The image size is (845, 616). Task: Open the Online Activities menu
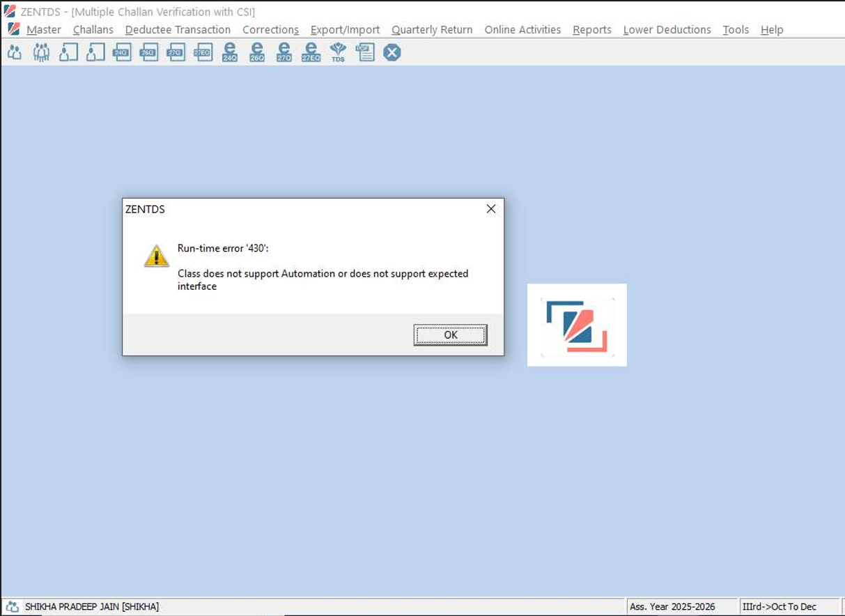point(522,29)
